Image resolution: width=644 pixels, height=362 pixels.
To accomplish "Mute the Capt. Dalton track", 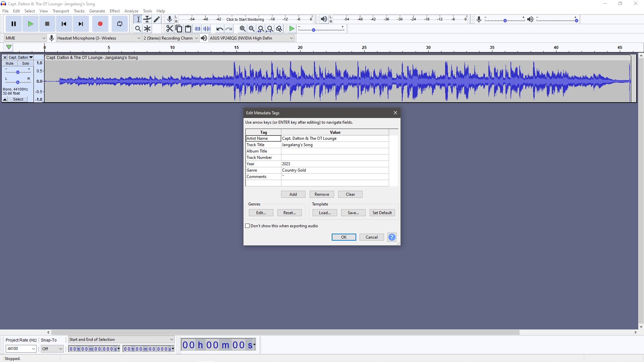I will [9, 63].
